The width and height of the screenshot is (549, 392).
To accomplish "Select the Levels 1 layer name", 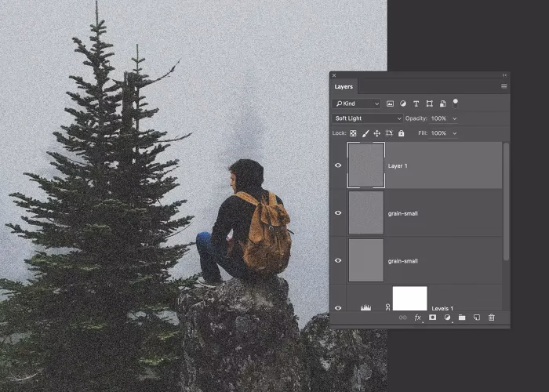I will click(442, 308).
